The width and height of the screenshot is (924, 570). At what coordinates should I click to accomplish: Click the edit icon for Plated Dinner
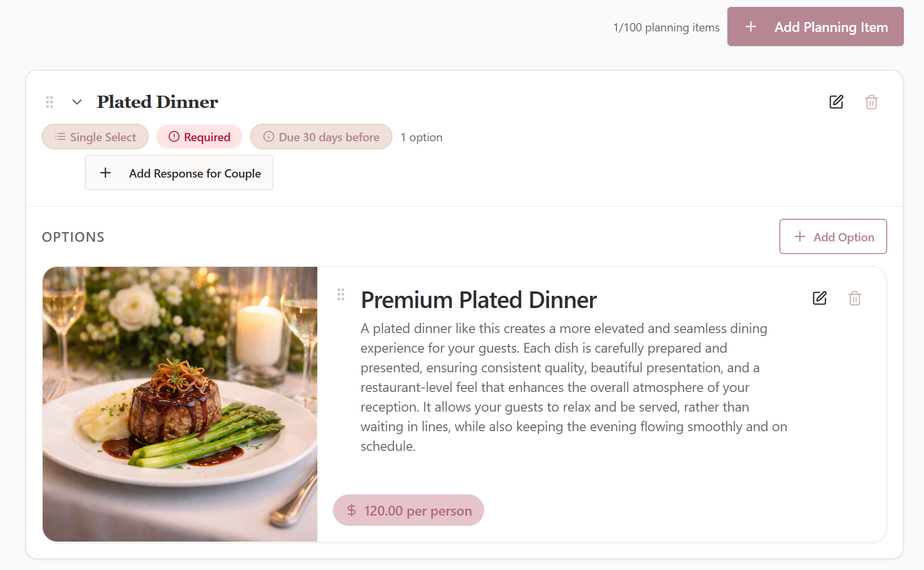[836, 102]
